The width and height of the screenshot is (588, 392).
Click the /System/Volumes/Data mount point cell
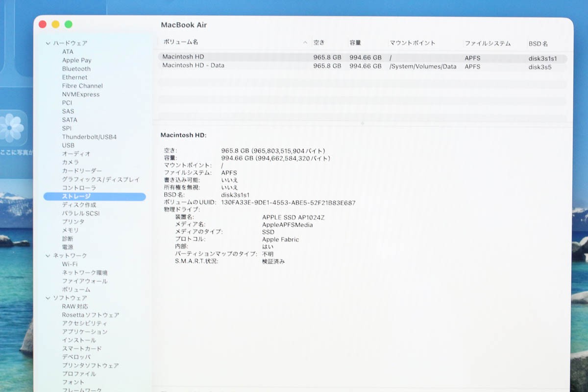click(x=423, y=67)
